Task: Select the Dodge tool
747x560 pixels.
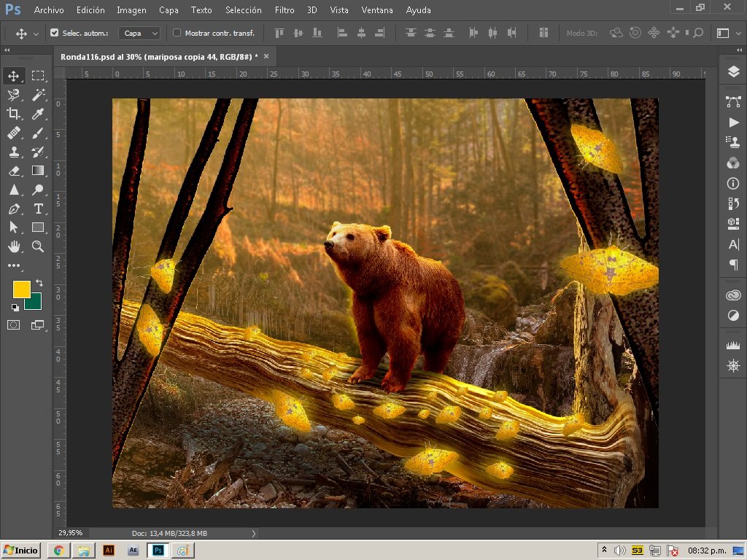Action: click(38, 190)
